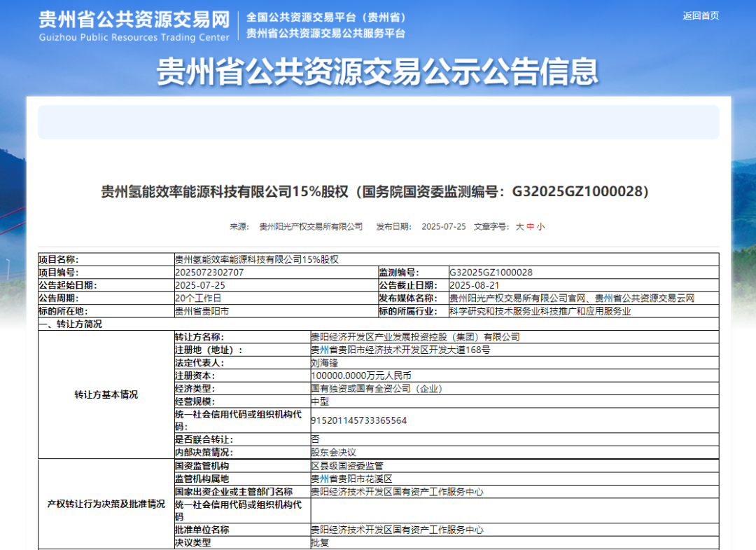Click the 国资监管机构 label cell
756x550 pixels.
click(242, 466)
